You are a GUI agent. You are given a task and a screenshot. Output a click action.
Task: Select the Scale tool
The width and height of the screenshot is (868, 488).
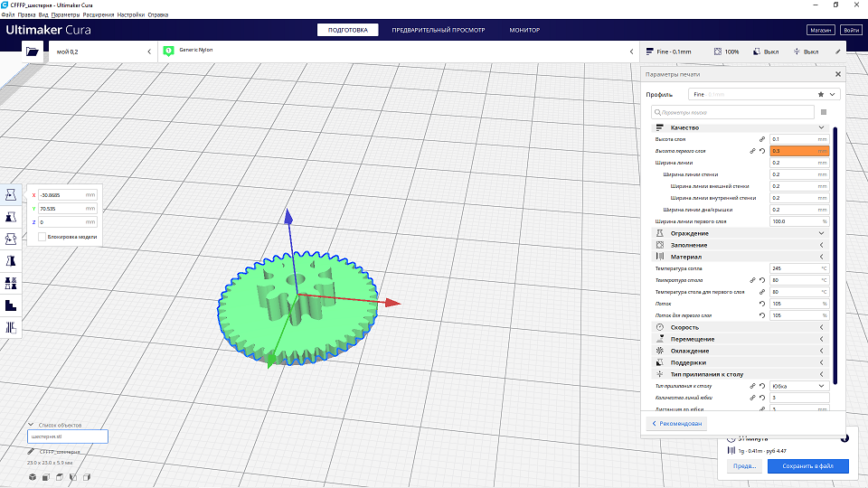[12, 217]
